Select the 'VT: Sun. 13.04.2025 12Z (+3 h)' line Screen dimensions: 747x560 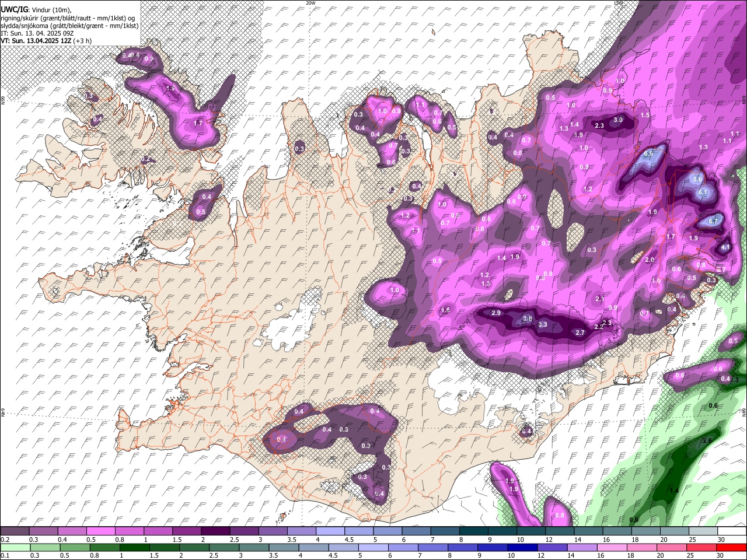(x=46, y=41)
